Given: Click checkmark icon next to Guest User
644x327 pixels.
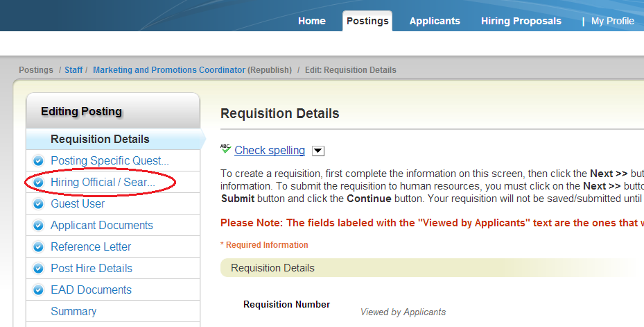Looking at the screenshot, I should pos(38,204).
